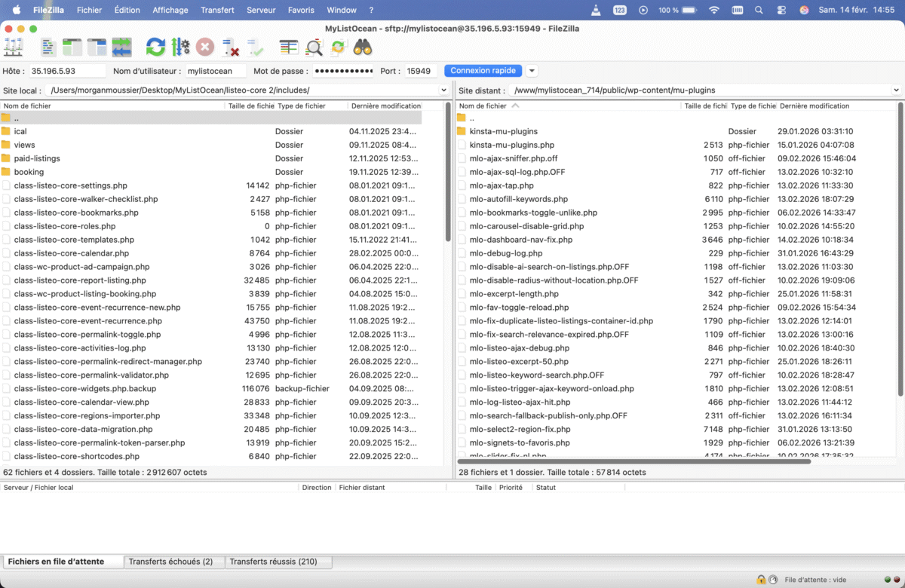Toggle the transfer queue display
The image size is (905, 588).
pyautogui.click(x=121, y=47)
